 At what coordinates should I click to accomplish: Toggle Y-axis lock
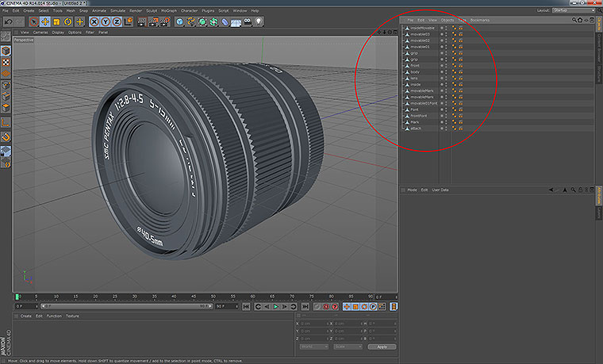tap(105, 22)
